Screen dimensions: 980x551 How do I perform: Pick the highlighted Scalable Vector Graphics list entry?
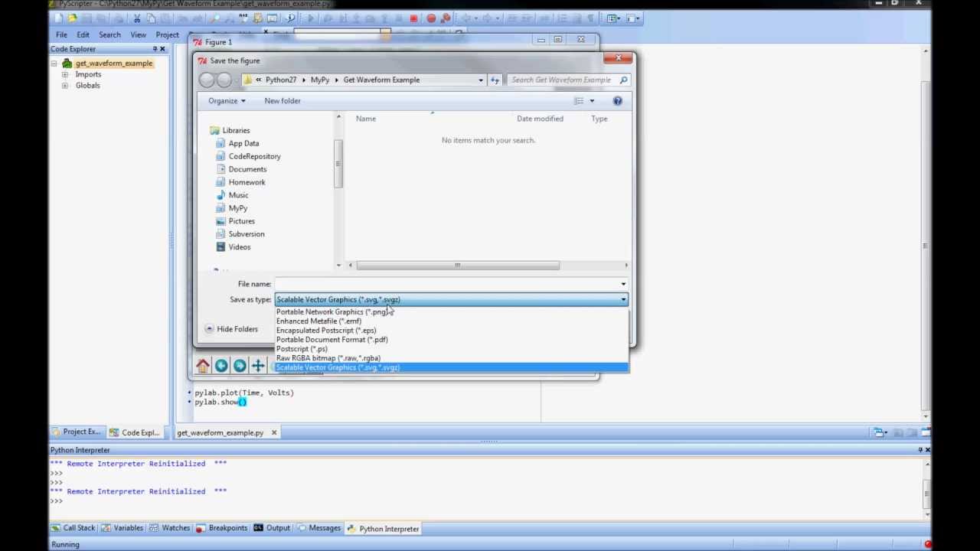[452, 367]
